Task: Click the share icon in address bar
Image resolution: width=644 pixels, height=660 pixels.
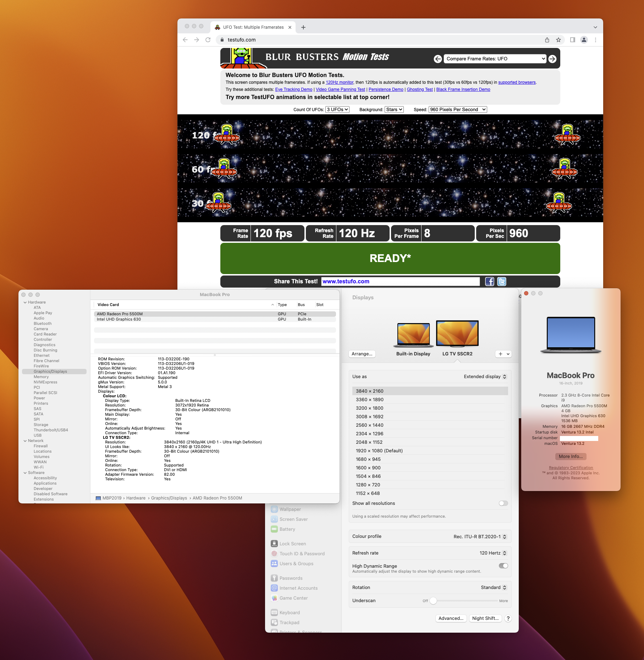Action: click(x=547, y=40)
